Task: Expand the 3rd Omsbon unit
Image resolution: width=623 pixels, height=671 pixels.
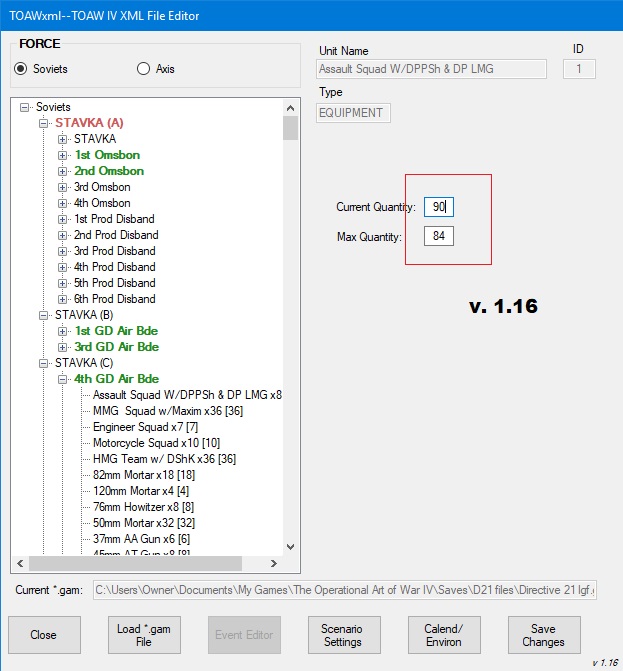Action: (x=62, y=187)
